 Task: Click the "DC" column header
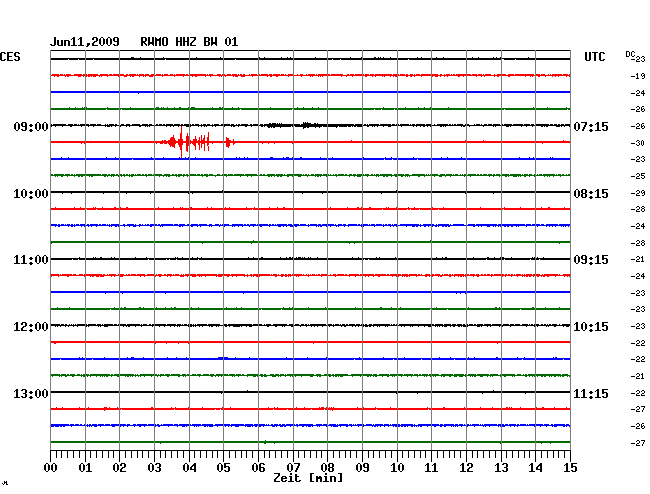coord(630,54)
